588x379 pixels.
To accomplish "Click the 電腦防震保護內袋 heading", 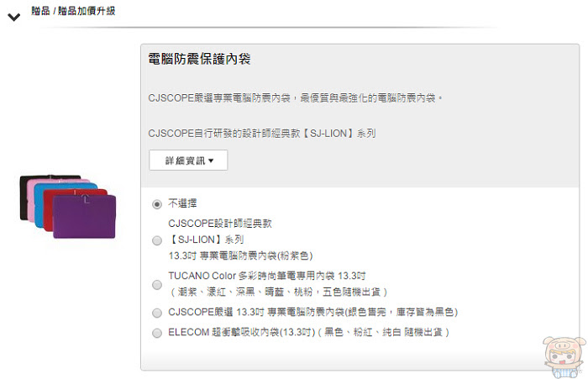I will pyautogui.click(x=199, y=59).
